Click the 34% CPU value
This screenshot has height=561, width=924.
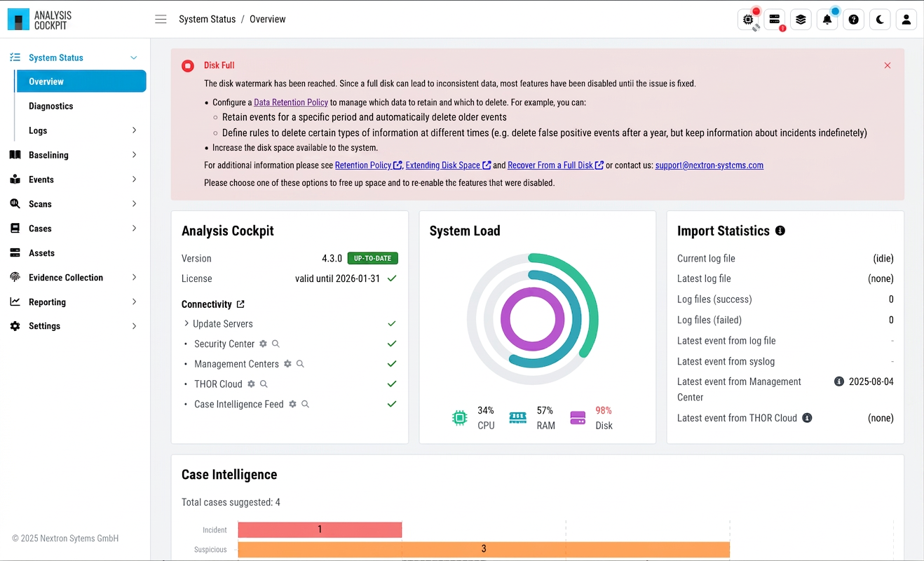coord(486,410)
